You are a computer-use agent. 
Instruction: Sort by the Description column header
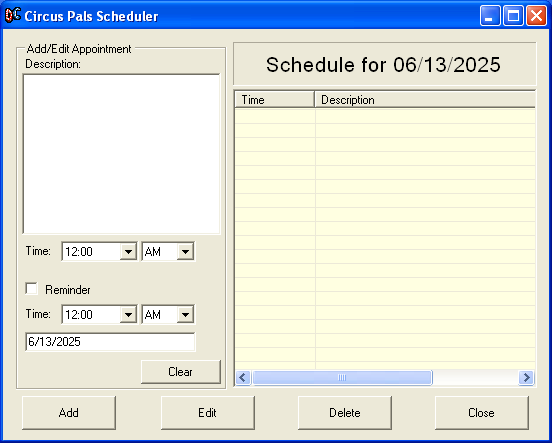point(425,100)
